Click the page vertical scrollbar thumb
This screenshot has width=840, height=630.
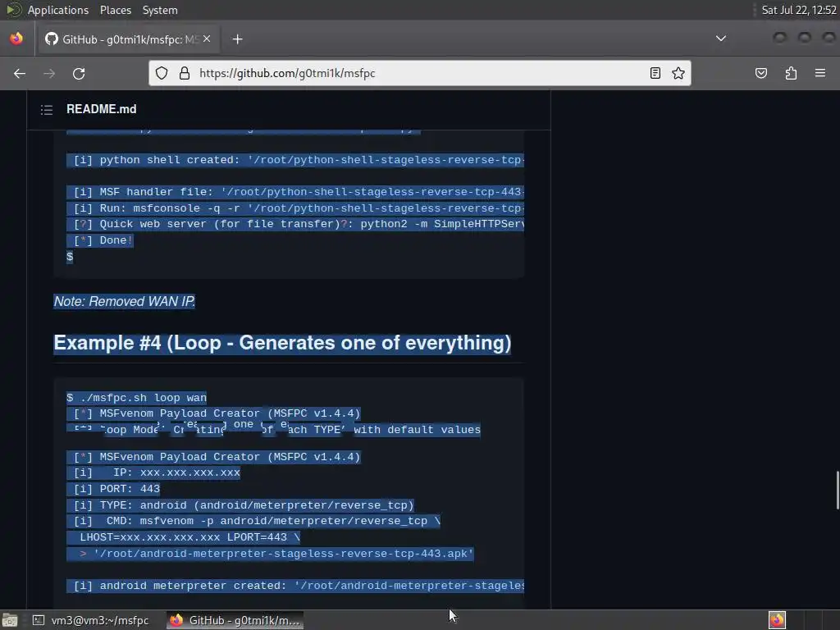coord(838,491)
